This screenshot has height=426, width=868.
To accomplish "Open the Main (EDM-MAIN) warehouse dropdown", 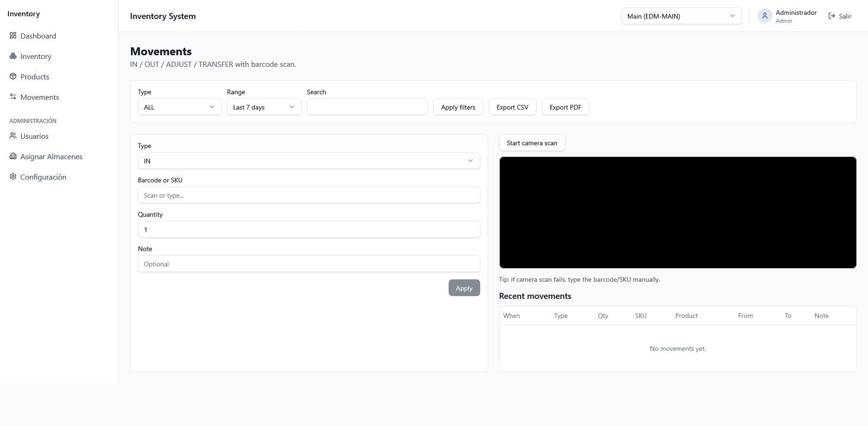I will click(x=681, y=16).
